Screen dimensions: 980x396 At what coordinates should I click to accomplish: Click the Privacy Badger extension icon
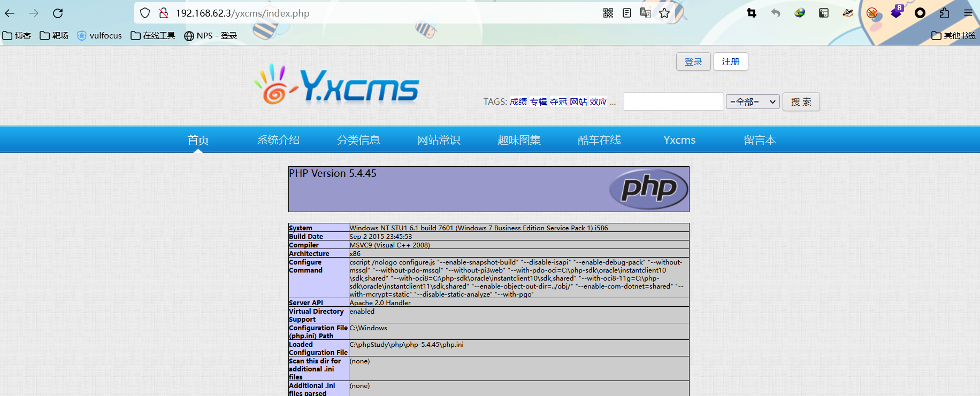click(848, 13)
